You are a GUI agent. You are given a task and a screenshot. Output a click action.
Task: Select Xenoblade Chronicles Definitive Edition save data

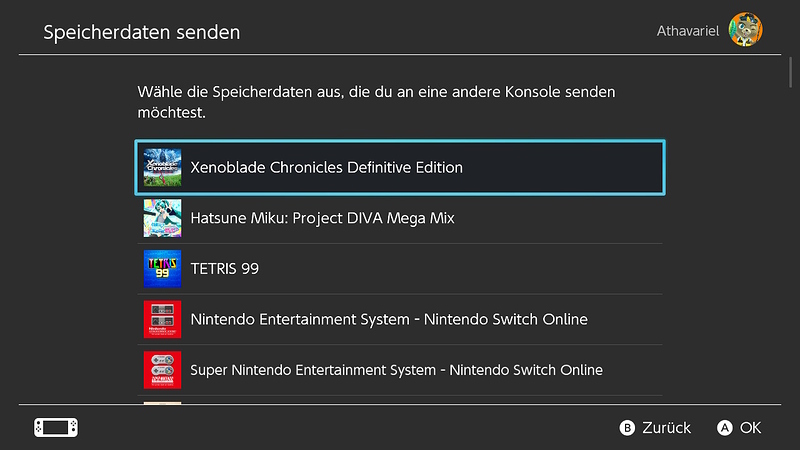400,167
